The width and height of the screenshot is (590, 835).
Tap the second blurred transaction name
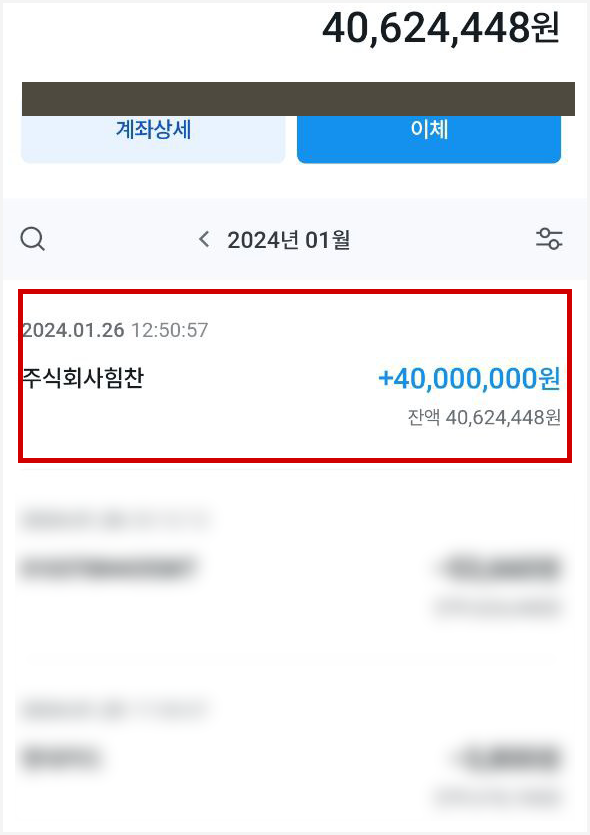pyautogui.click(x=108, y=568)
